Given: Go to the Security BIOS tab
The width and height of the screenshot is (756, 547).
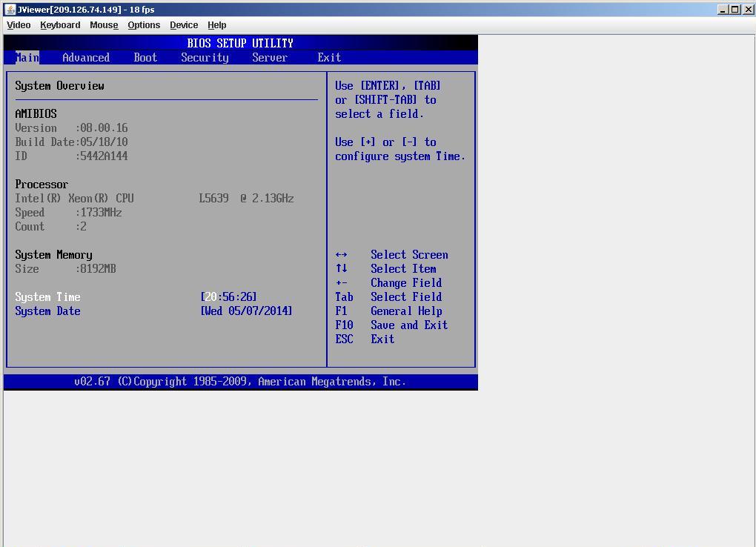Looking at the screenshot, I should [205, 58].
